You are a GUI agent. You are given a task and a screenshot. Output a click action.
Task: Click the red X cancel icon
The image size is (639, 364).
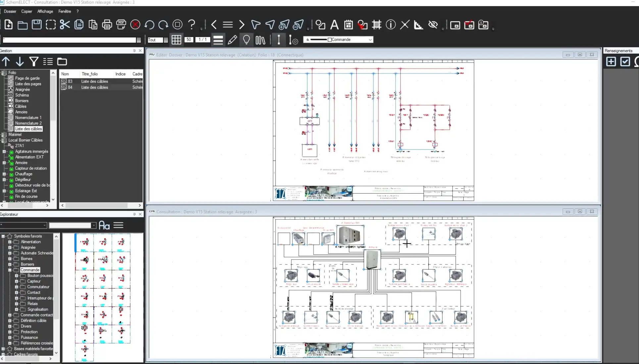135,25
